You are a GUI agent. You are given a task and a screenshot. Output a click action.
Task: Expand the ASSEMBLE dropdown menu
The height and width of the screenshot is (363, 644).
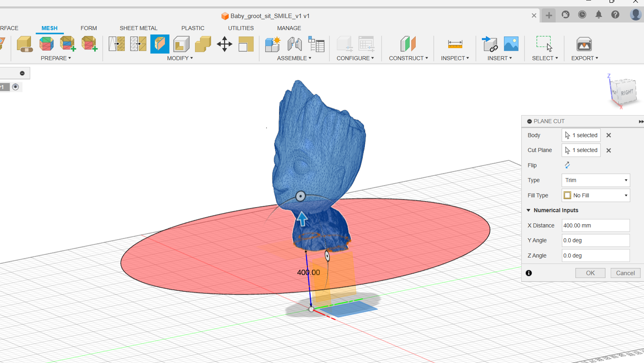coord(294,58)
